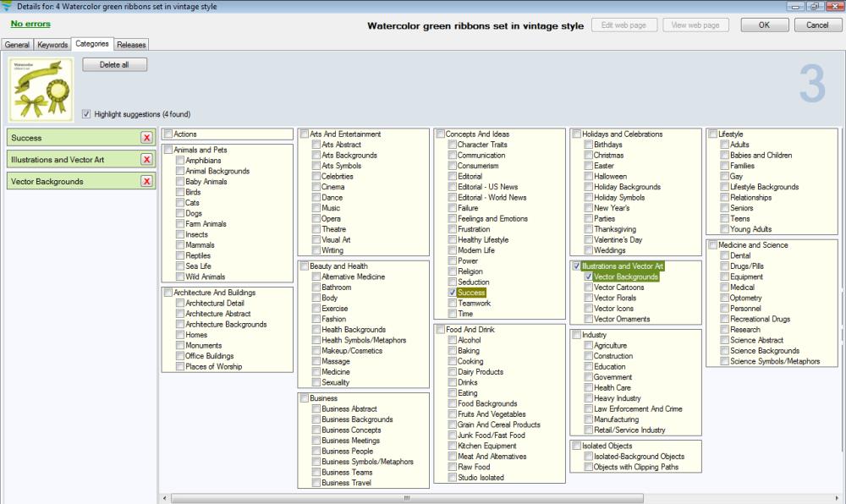The height and width of the screenshot is (504, 846).
Task: Click the Edit web page button
Action: pos(624,25)
